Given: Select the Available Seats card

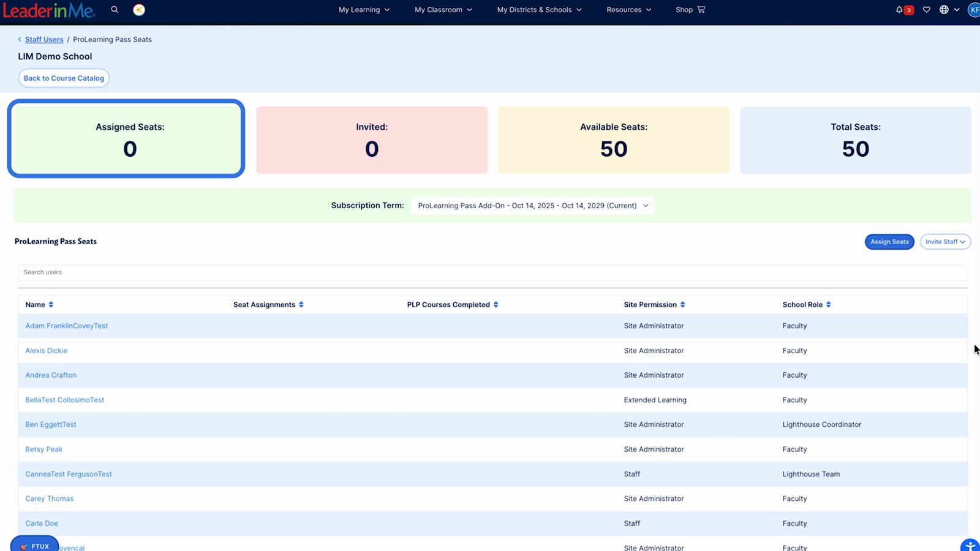Looking at the screenshot, I should tap(614, 140).
